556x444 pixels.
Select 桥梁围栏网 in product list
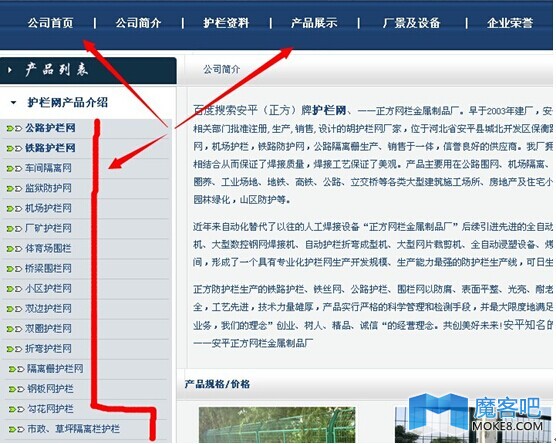click(48, 268)
